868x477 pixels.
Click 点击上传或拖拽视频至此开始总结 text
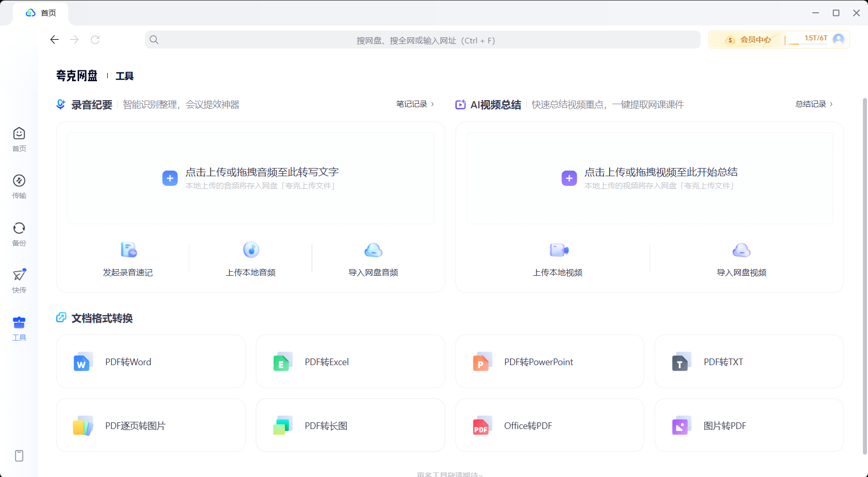[x=661, y=172]
